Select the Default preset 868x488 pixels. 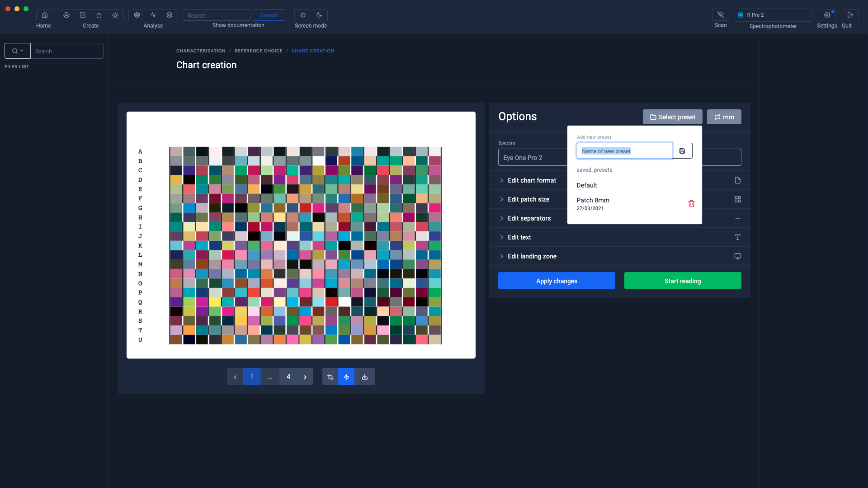pyautogui.click(x=587, y=185)
